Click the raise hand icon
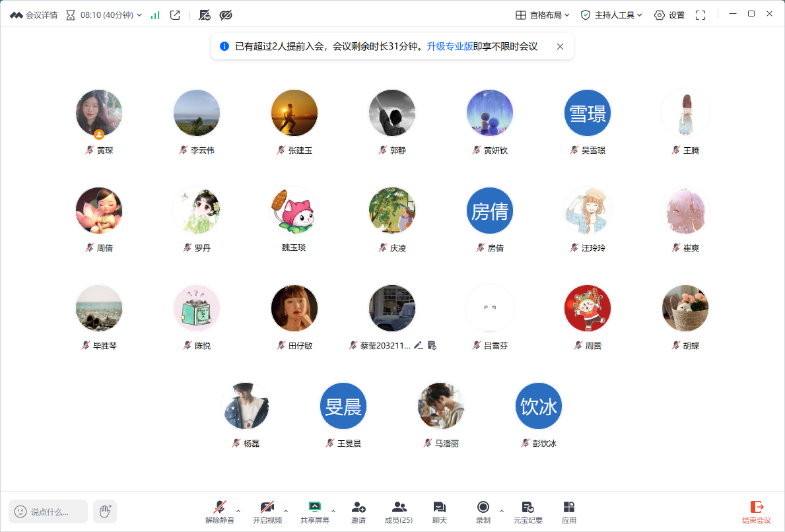Viewport: 785px width, 532px height. tap(105, 511)
